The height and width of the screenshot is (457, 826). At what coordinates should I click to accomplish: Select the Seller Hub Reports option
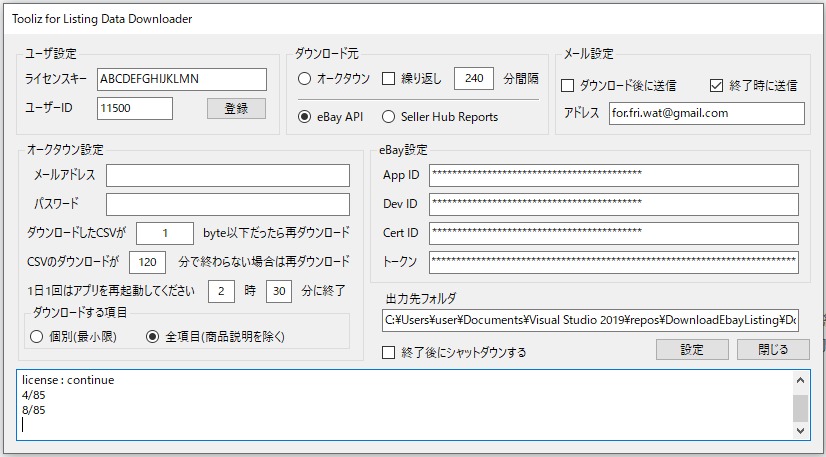click(388, 117)
